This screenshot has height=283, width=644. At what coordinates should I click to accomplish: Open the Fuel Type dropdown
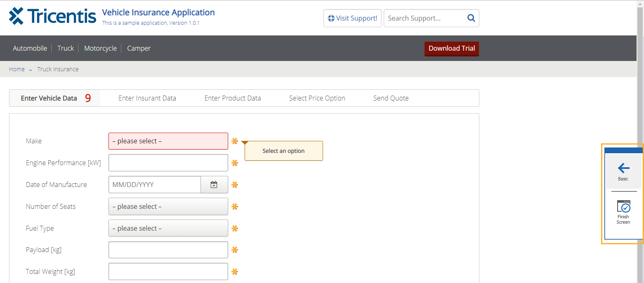(x=168, y=228)
